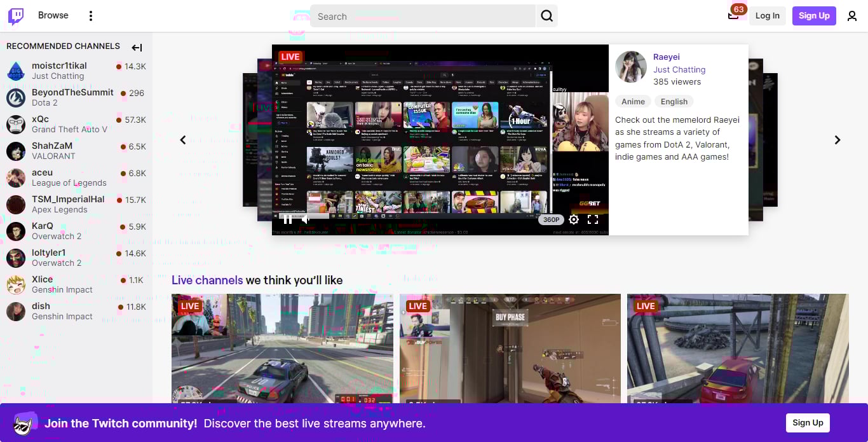The width and height of the screenshot is (868, 442).
Task: Mute the featured stream volume
Action: pyautogui.click(x=306, y=219)
